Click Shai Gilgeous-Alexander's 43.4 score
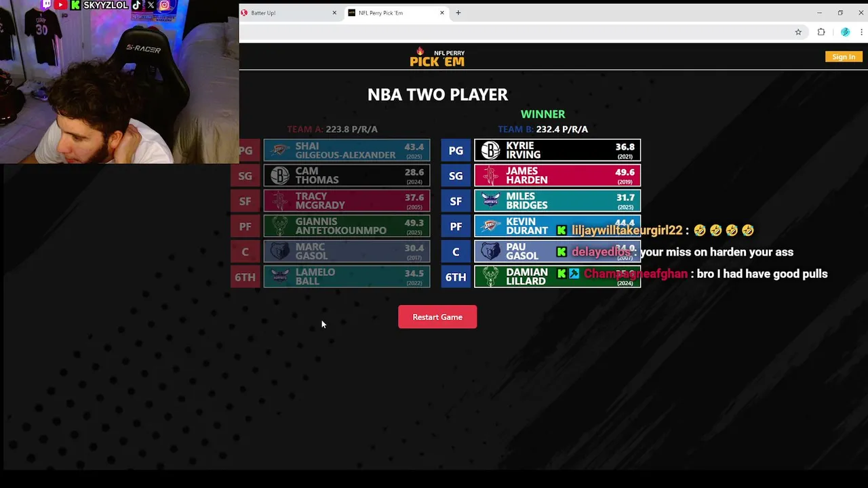This screenshot has width=868, height=488. point(414,147)
